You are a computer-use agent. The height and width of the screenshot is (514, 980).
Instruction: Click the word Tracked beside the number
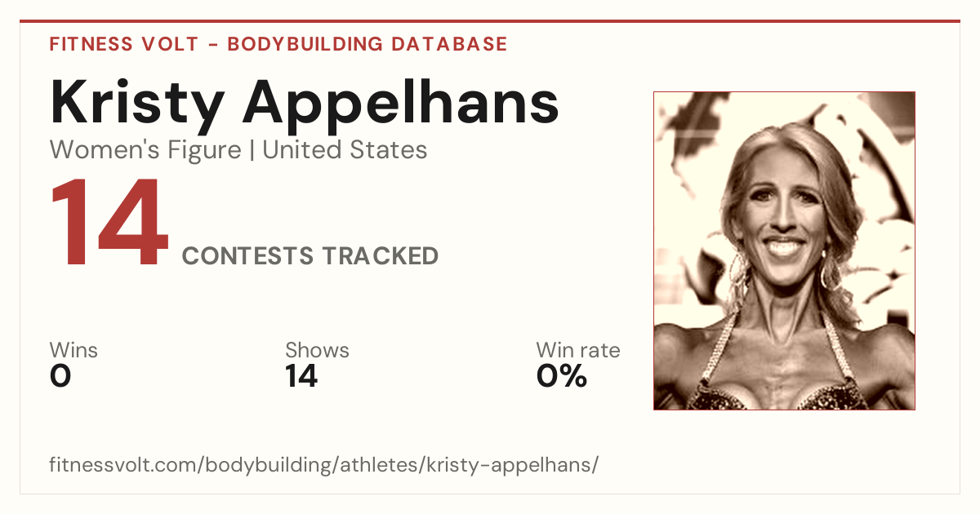coord(379,256)
